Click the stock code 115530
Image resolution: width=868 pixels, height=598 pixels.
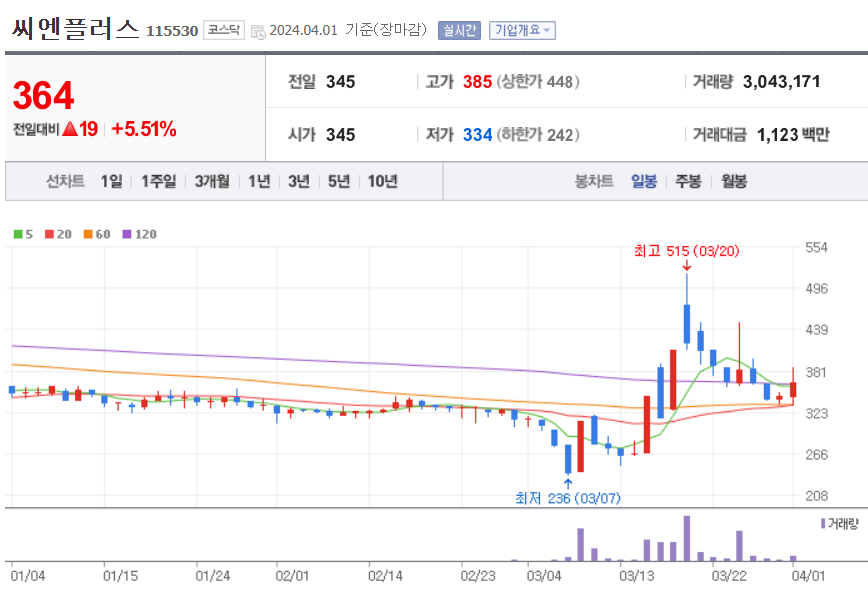pos(172,31)
